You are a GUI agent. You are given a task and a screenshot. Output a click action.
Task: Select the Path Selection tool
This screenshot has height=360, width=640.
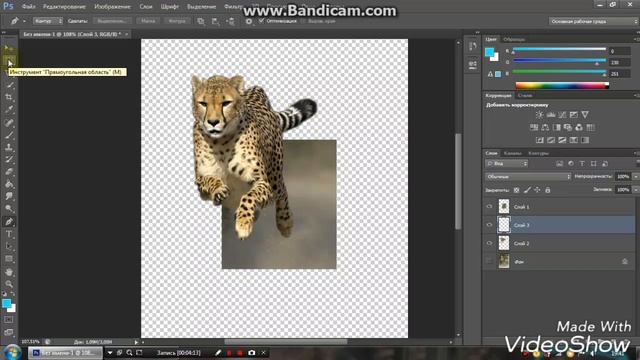[9, 247]
